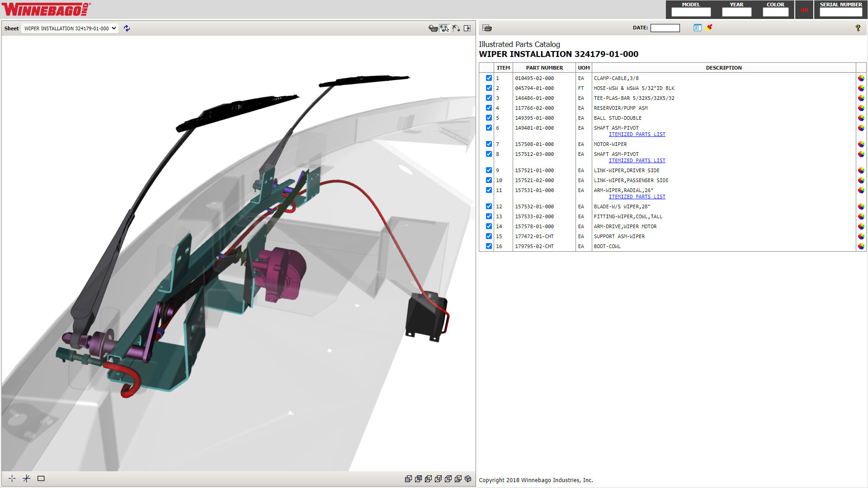
Task: Click description LINK-WIPER,PASSENGER SIDE
Action: [631, 180]
